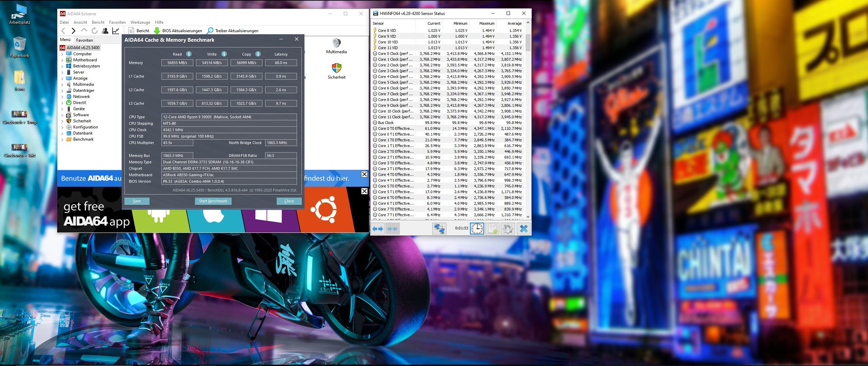Open the Ansicht menu
Screen dimensions: 868x366
click(80, 22)
